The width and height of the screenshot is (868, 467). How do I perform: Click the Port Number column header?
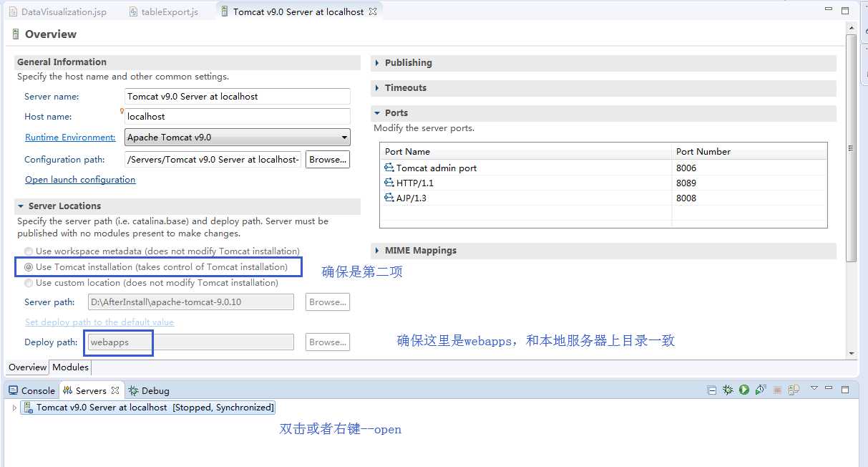click(x=749, y=151)
